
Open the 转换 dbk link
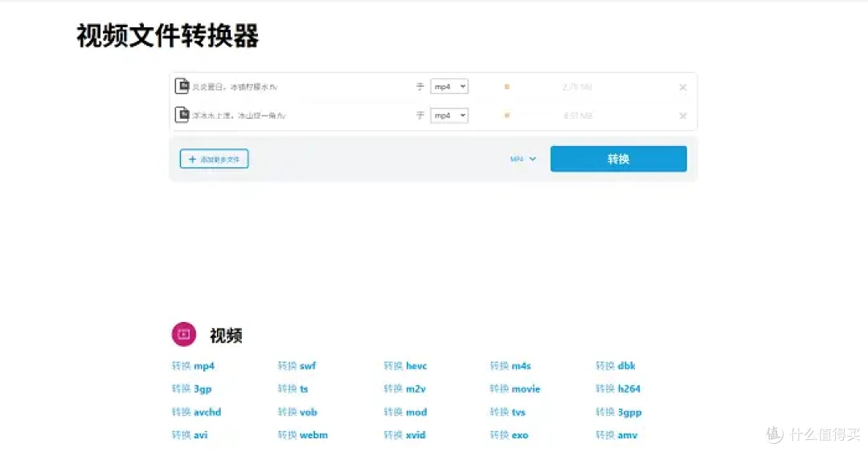(x=616, y=365)
